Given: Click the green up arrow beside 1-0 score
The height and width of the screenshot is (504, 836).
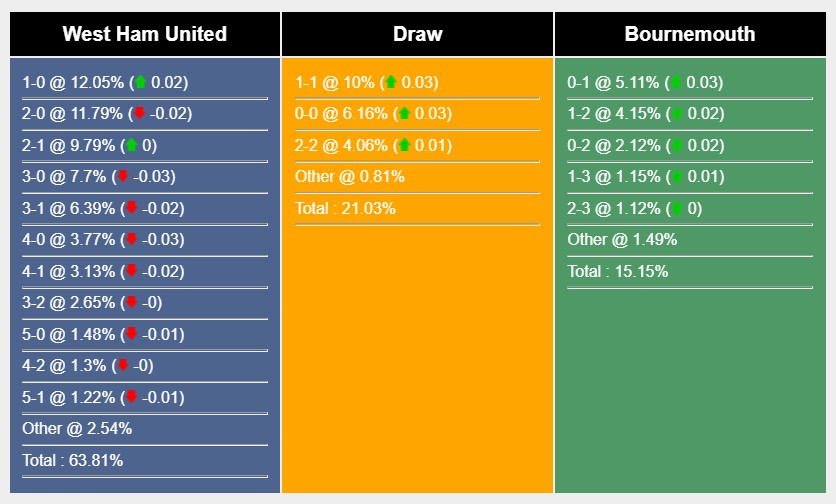Looking at the screenshot, I should pyautogui.click(x=141, y=83).
